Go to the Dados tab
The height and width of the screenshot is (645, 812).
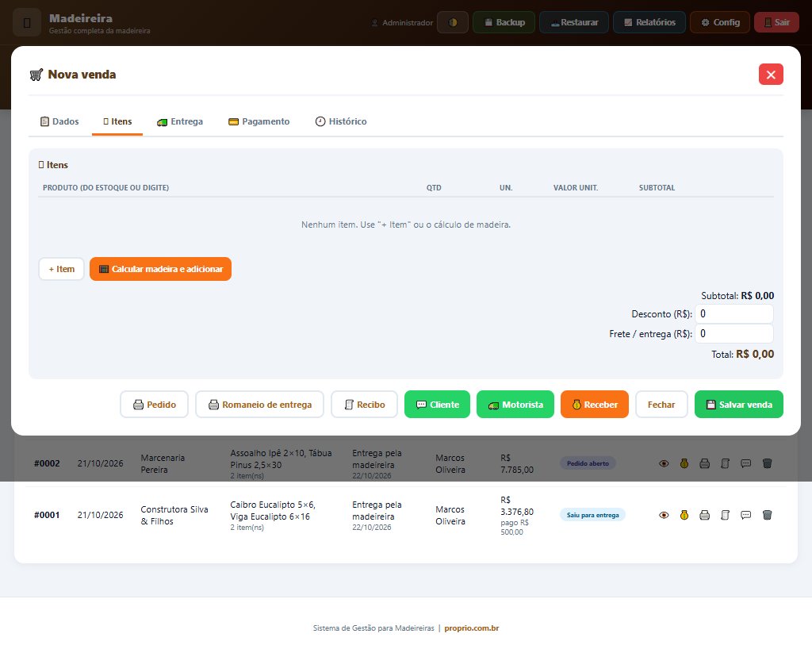click(59, 121)
